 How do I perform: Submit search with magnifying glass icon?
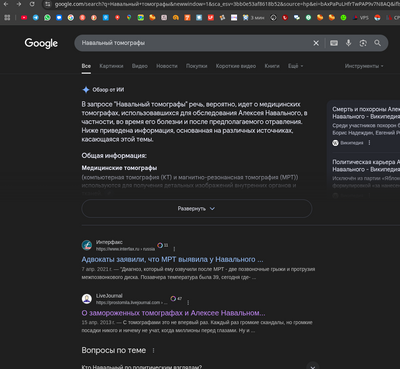pos(377,43)
